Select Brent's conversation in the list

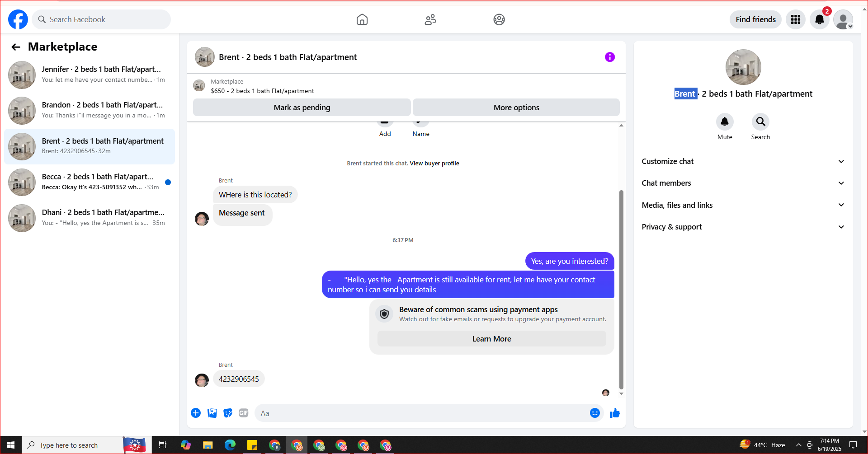[x=90, y=146]
